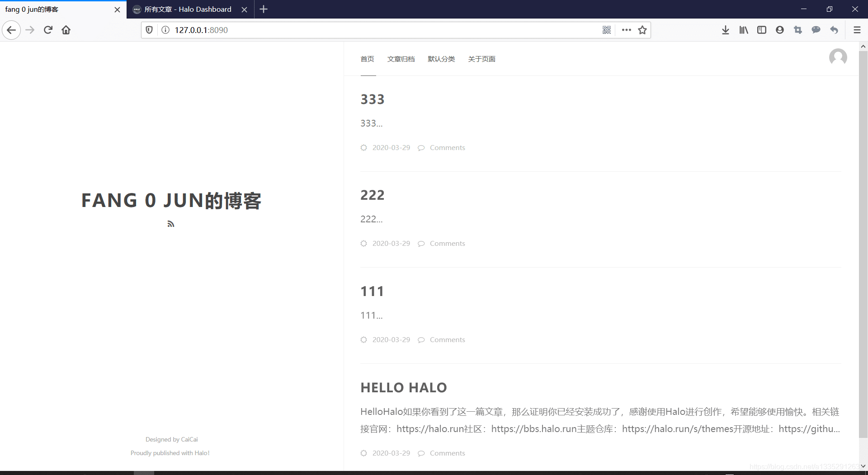Open Comments link for post 333

447,148
